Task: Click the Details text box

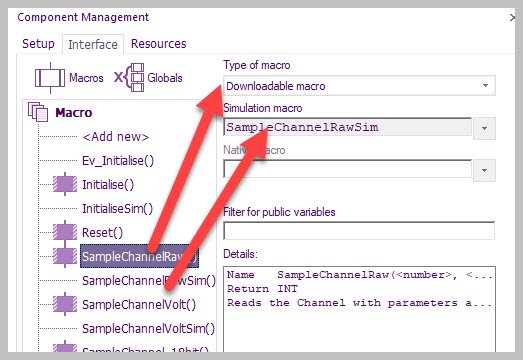Action: [359, 309]
